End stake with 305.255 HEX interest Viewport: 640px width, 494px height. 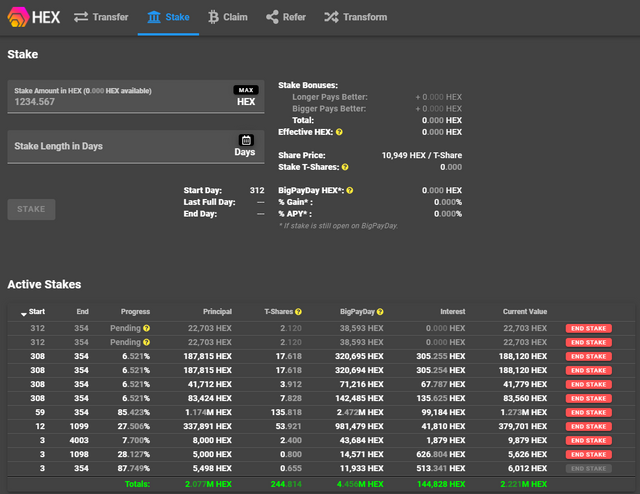pos(589,356)
